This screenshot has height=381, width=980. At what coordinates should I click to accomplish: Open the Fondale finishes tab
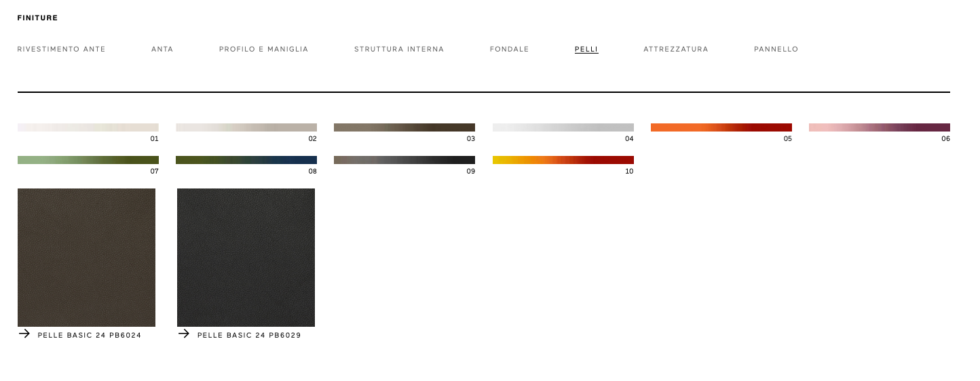pyautogui.click(x=509, y=49)
